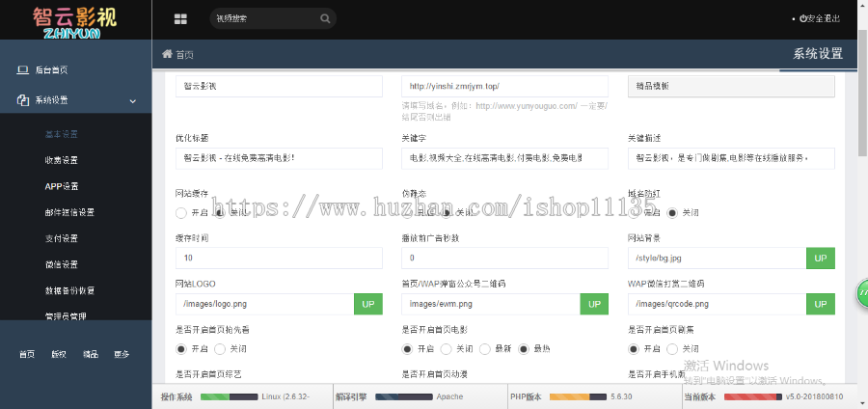The height and width of the screenshot is (409, 868).
Task: Edit 缓存时间 field showing 10
Action: (279, 259)
